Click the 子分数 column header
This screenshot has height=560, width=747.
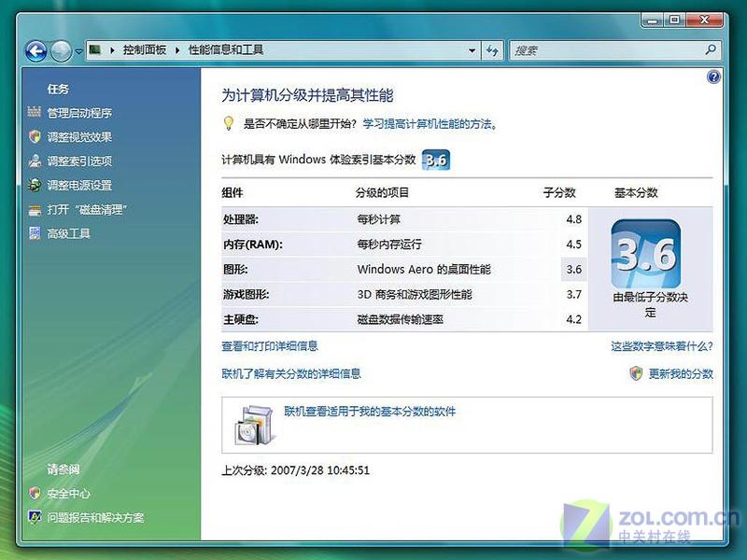(x=559, y=193)
